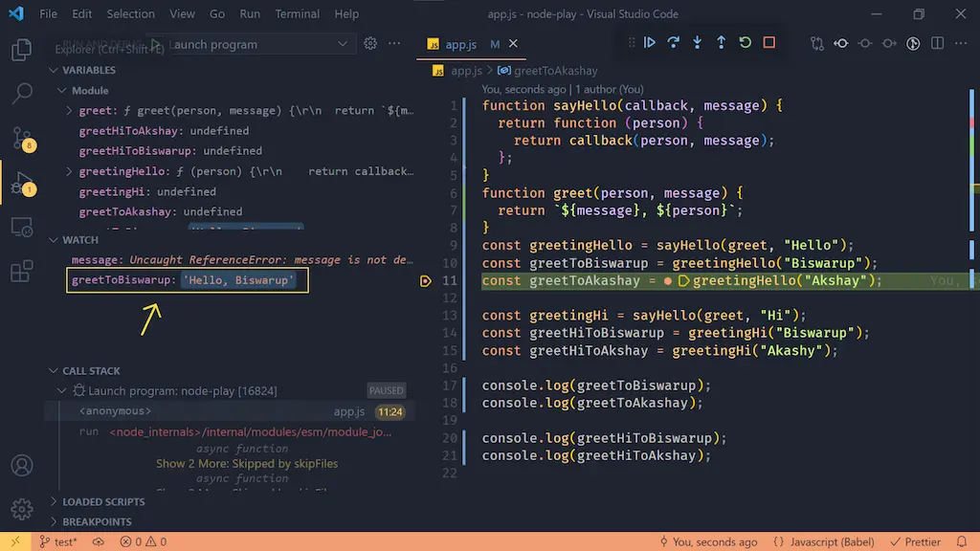The height and width of the screenshot is (551, 980).
Task: Open the Explorer view in the activity bar
Action: [21, 50]
